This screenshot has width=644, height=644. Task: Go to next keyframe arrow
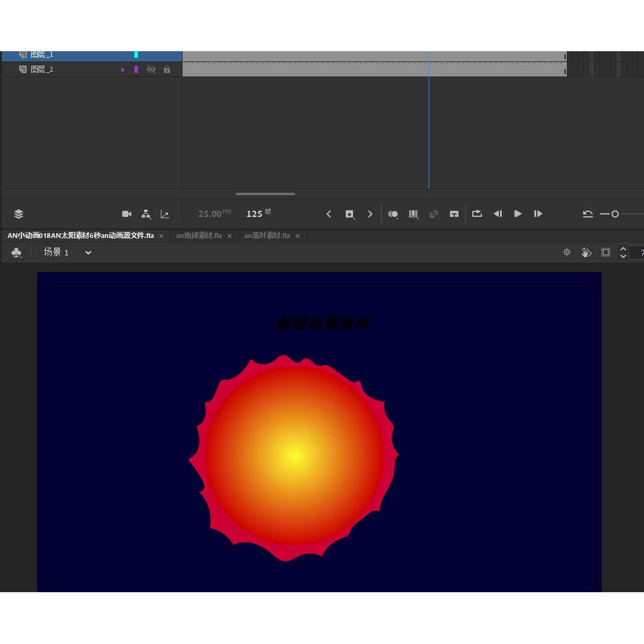[370, 214]
